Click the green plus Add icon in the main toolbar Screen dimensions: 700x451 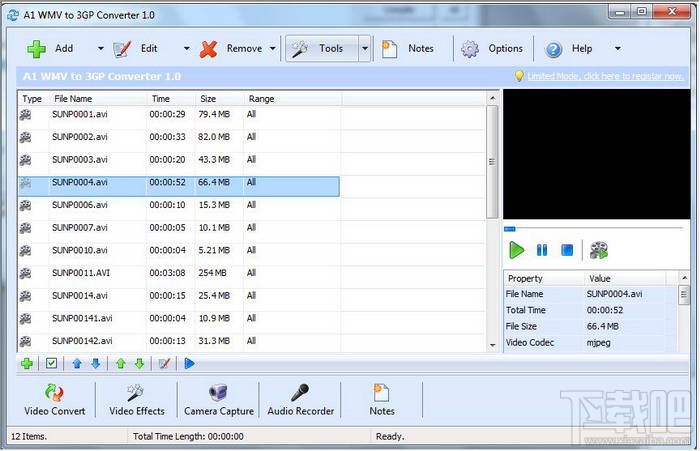click(x=36, y=49)
